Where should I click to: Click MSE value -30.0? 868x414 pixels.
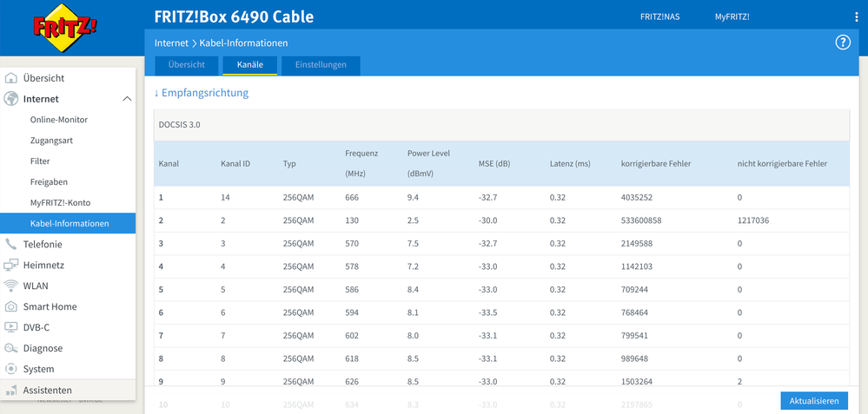click(487, 220)
